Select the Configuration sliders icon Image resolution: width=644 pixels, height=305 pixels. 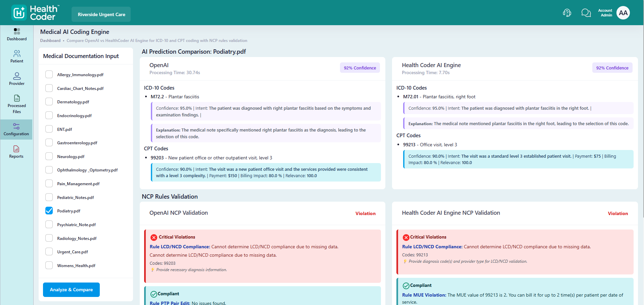click(x=16, y=126)
